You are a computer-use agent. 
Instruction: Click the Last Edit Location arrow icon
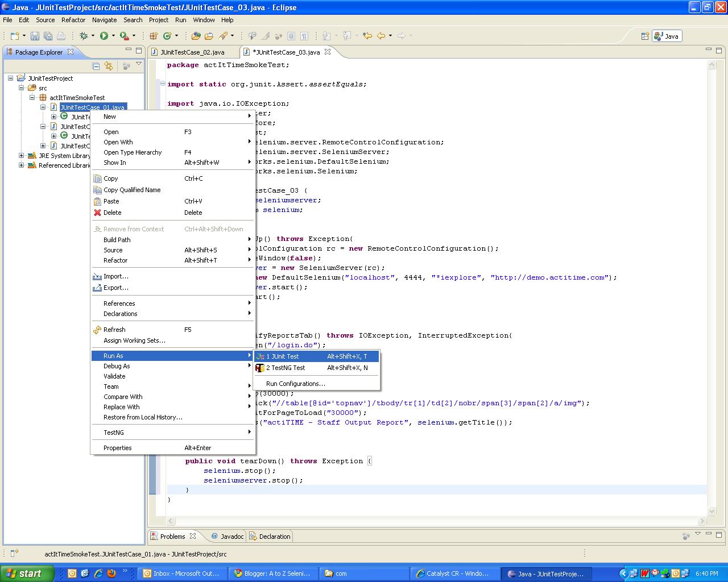pyautogui.click(x=367, y=36)
